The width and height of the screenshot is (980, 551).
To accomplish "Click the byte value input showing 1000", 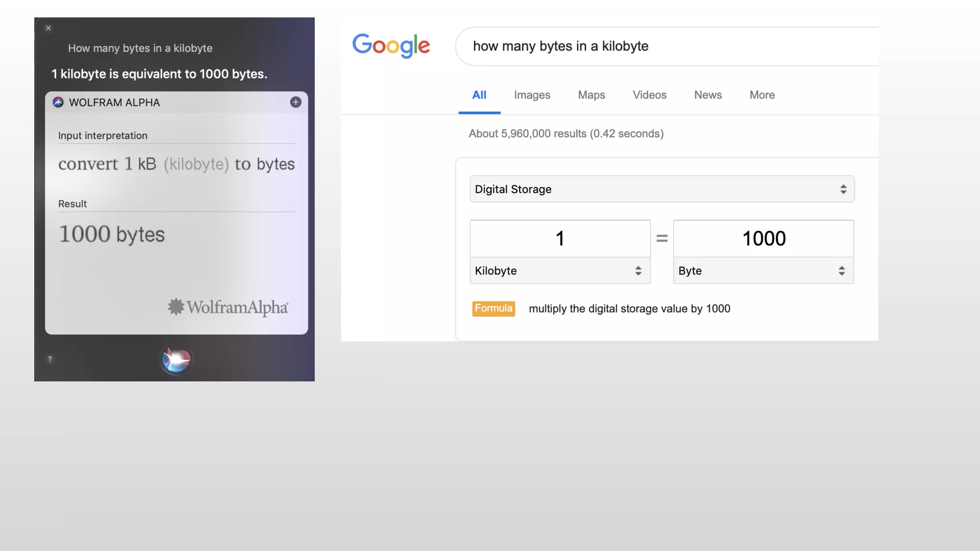I will tap(763, 239).
